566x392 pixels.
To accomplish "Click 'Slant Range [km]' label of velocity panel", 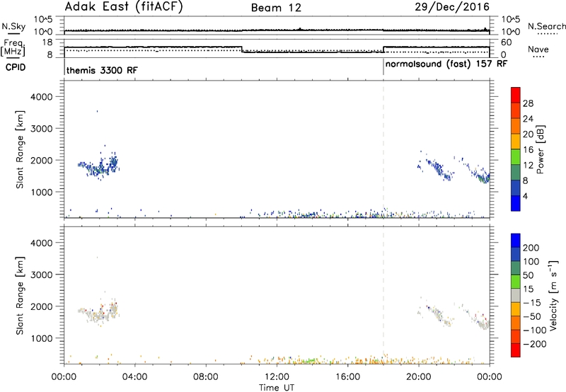I will pyautogui.click(x=20, y=295).
